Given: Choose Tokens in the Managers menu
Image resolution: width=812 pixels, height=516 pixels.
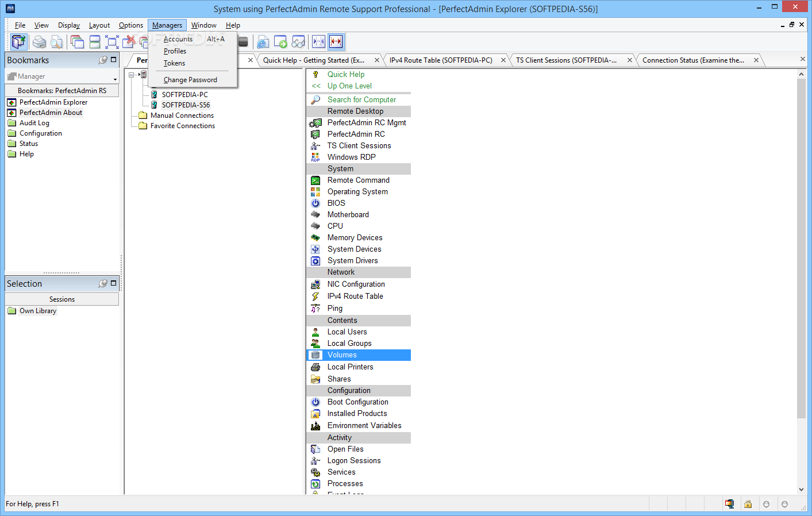Looking at the screenshot, I should click(193, 63).
